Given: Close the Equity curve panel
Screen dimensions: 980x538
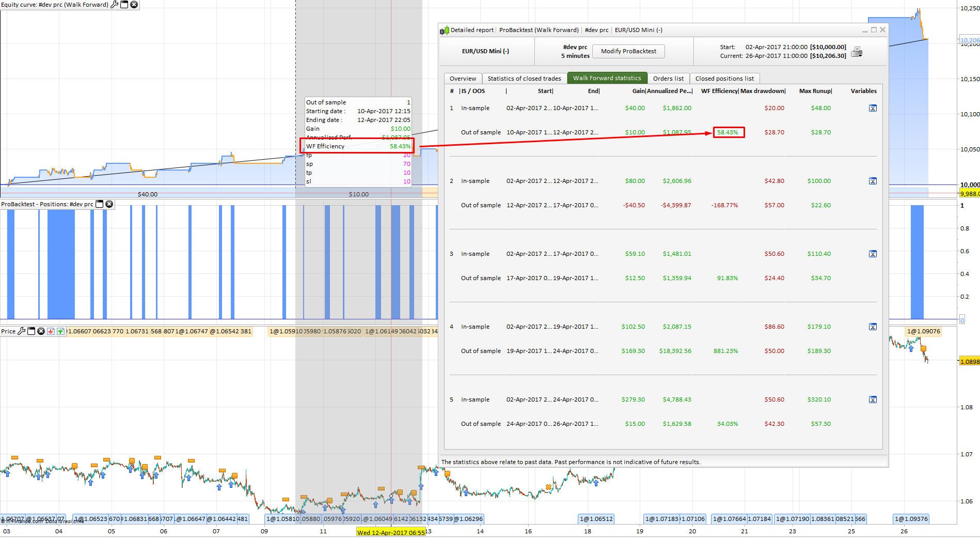Looking at the screenshot, I should point(134,5).
